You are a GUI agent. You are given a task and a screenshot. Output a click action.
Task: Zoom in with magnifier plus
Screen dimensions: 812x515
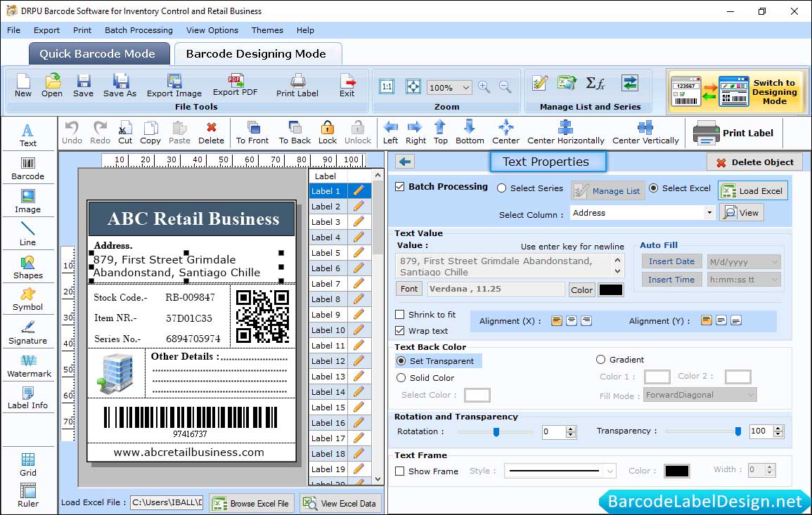pos(484,86)
